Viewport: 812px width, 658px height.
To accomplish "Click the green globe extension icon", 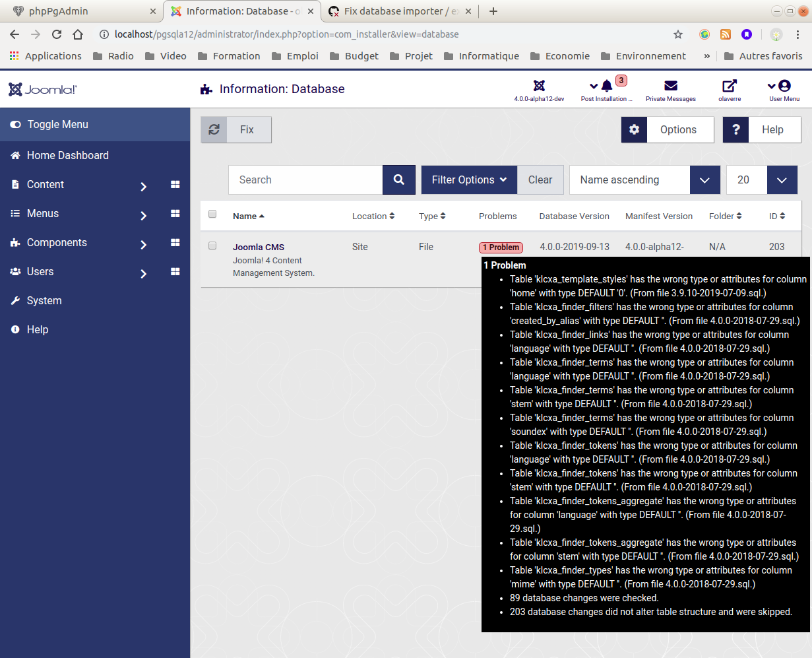I will (704, 34).
